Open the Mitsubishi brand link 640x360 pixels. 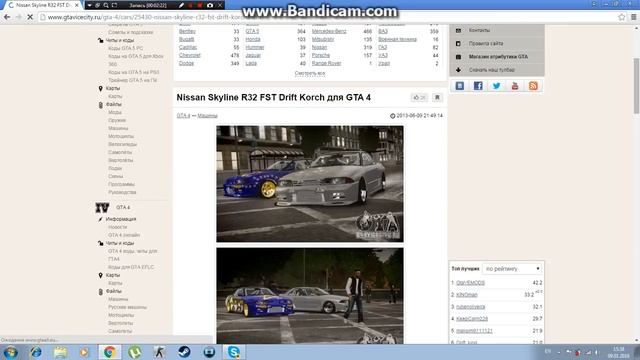pos(323,40)
